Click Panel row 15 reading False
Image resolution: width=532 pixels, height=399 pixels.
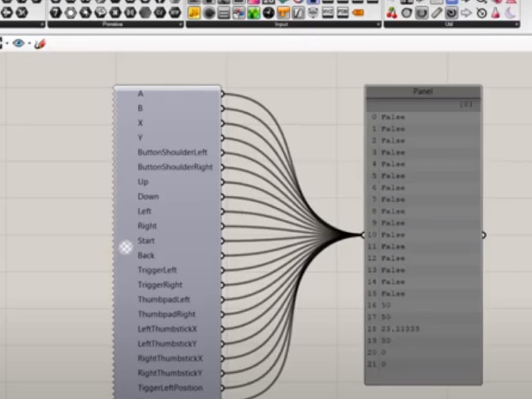pyautogui.click(x=423, y=294)
